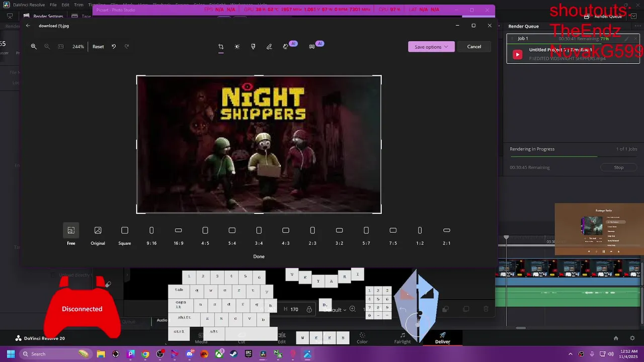Open DaVinci Resolve home project manager

[616, 338]
